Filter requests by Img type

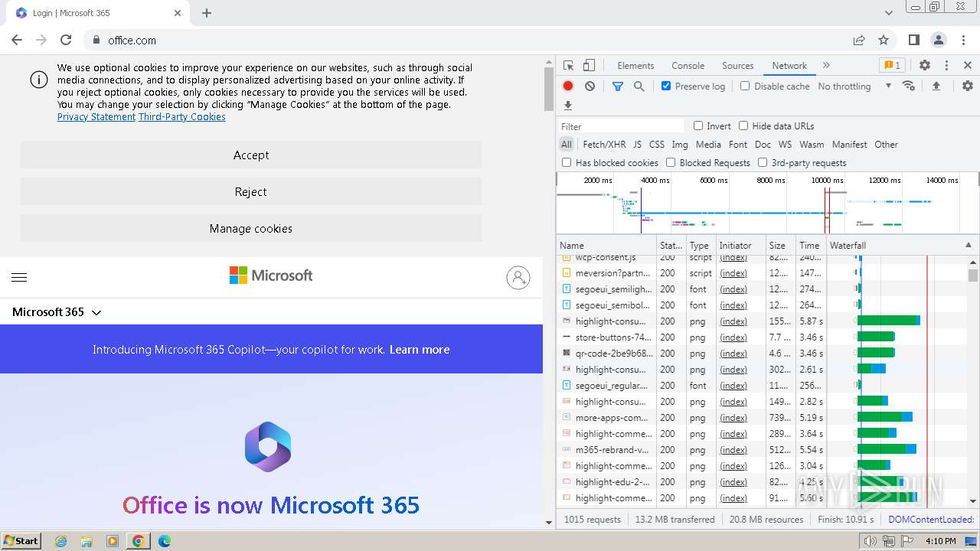[679, 144]
